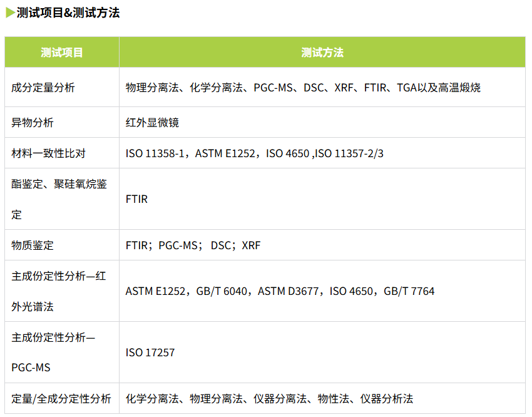532x417 pixels.
Task: Click the green triangle beside the heading
Action: [x=10, y=13]
